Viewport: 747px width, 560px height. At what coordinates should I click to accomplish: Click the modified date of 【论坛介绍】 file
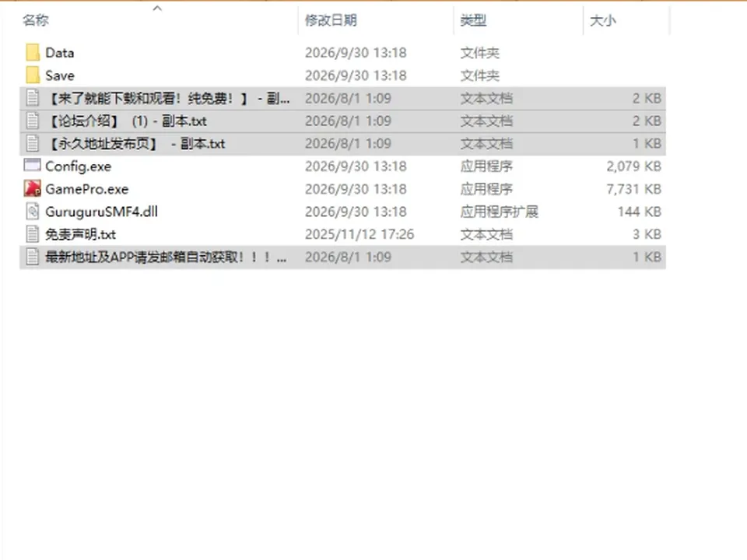[349, 121]
